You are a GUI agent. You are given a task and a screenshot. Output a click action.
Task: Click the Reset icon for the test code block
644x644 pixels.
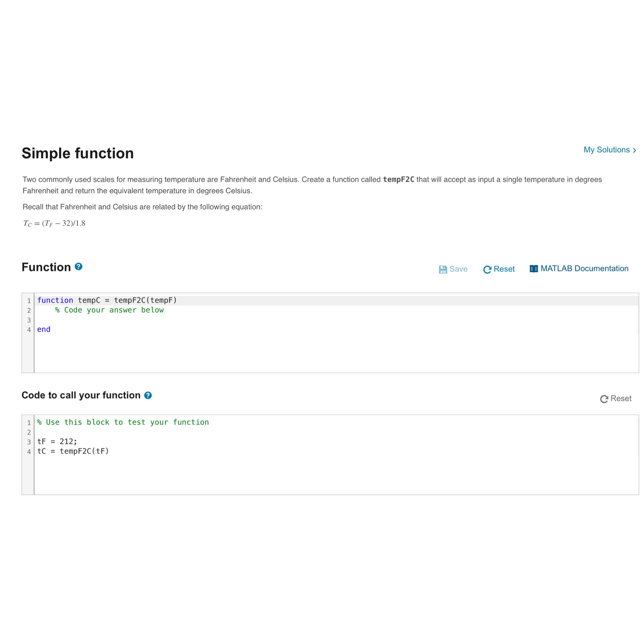(x=604, y=399)
